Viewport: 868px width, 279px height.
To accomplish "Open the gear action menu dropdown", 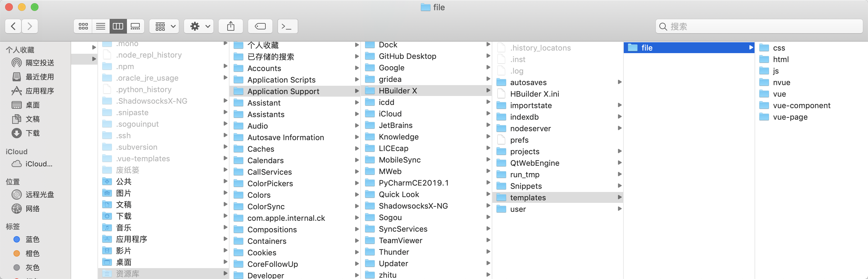I will point(200,26).
